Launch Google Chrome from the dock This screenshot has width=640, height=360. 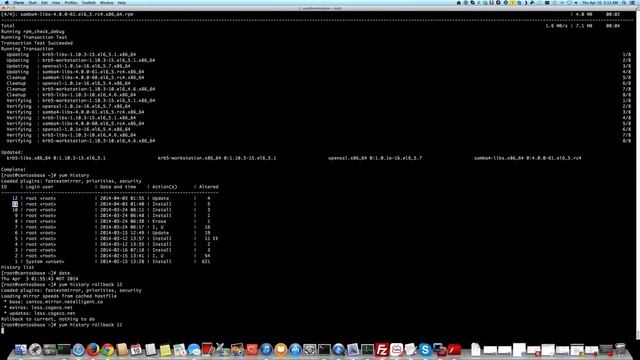(x=108, y=350)
